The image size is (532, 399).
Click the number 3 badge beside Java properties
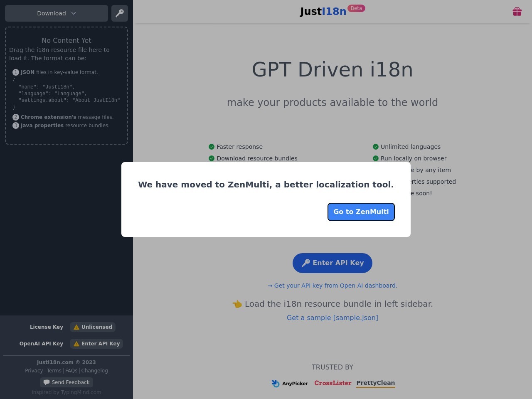click(x=16, y=126)
